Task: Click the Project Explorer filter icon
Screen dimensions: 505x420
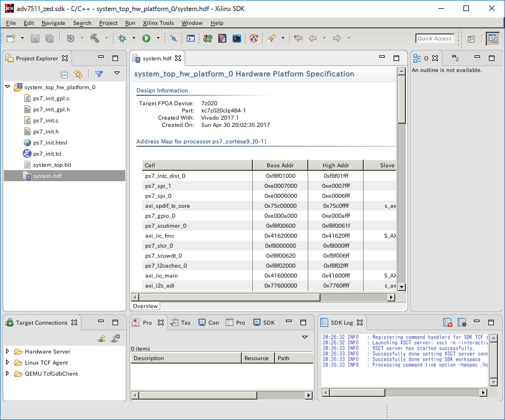Action: (x=99, y=74)
